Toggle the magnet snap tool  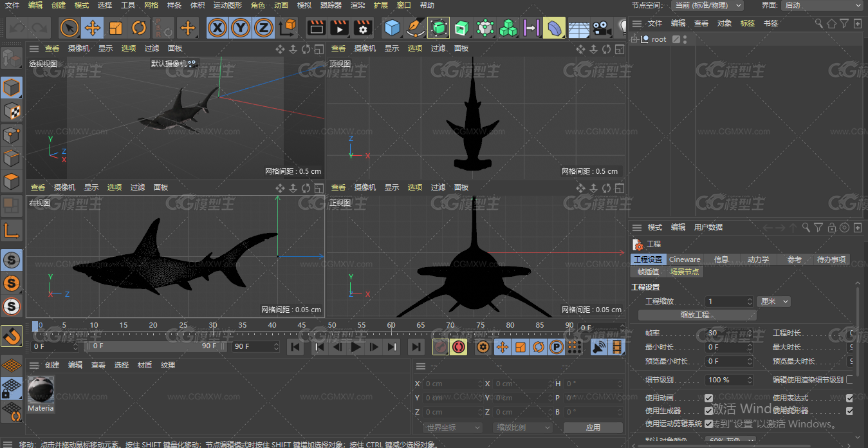12,336
